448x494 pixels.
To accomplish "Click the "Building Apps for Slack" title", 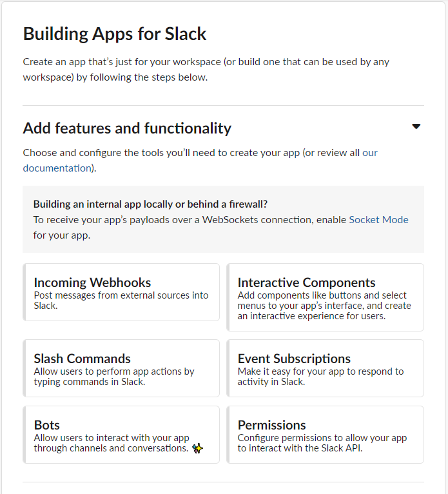I will pos(115,34).
